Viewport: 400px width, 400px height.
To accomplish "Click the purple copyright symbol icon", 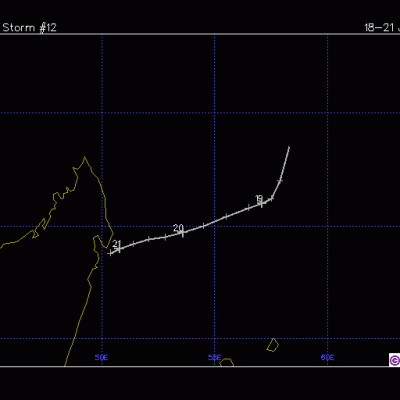I will [394, 360].
